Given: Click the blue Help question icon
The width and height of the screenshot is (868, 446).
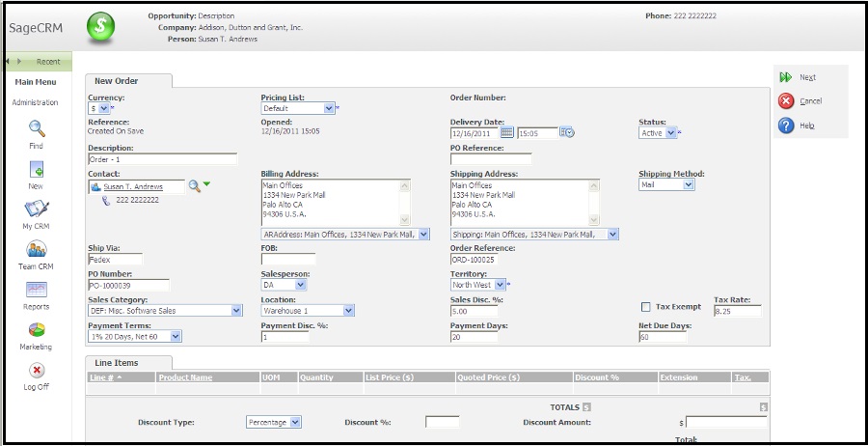Looking at the screenshot, I should coord(785,125).
